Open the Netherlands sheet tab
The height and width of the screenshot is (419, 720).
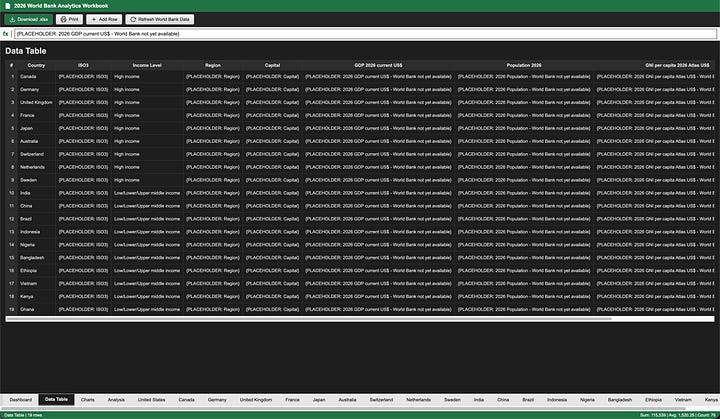[x=419, y=400]
